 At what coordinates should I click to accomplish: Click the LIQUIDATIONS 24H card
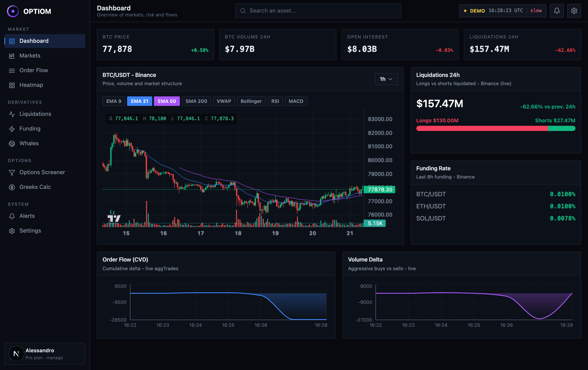pos(522,45)
